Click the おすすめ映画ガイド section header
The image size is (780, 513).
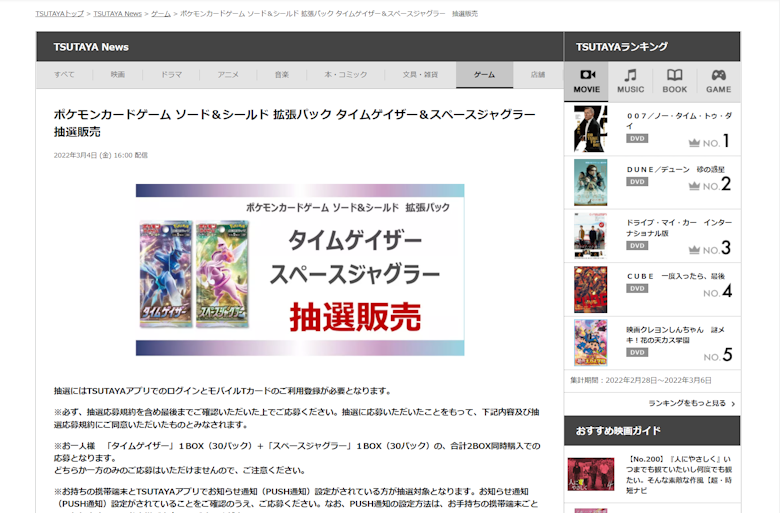pos(652,431)
